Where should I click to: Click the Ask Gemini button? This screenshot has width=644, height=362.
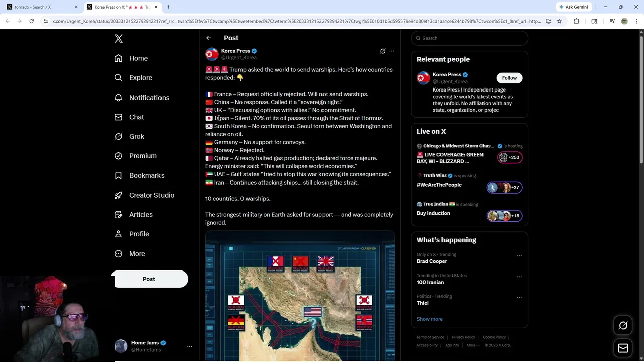[574, 7]
